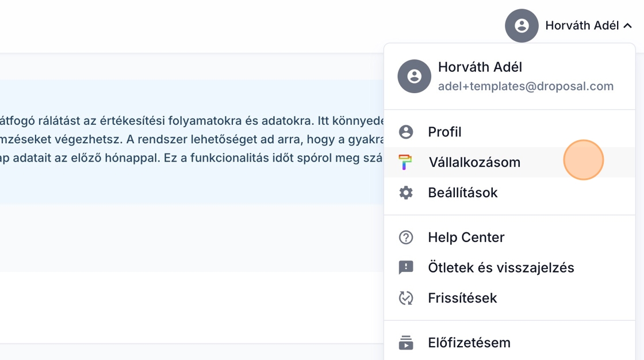
Task: Click the blue informational text banner
Action: tap(190, 141)
